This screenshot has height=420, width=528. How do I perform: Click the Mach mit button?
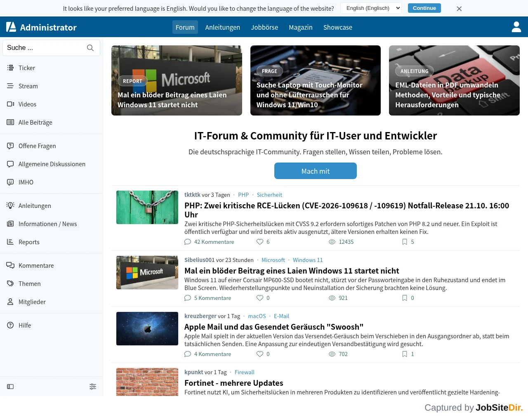[x=316, y=171]
